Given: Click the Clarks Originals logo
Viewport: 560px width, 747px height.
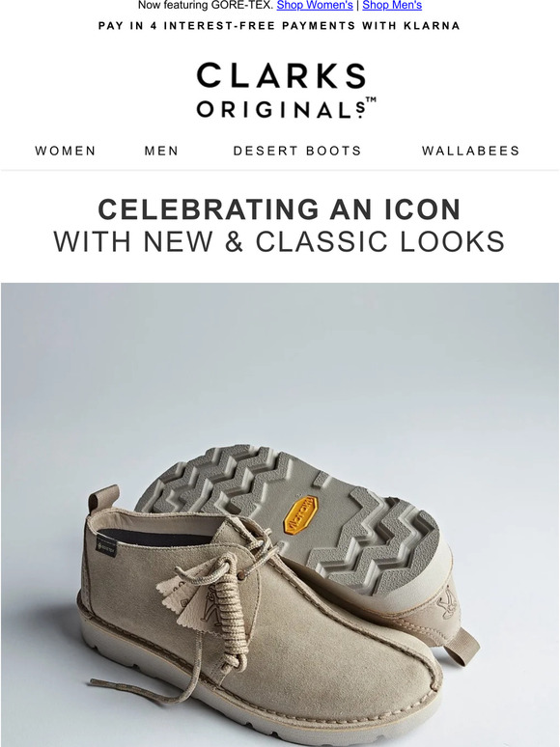Looking at the screenshot, I should pyautogui.click(x=287, y=90).
